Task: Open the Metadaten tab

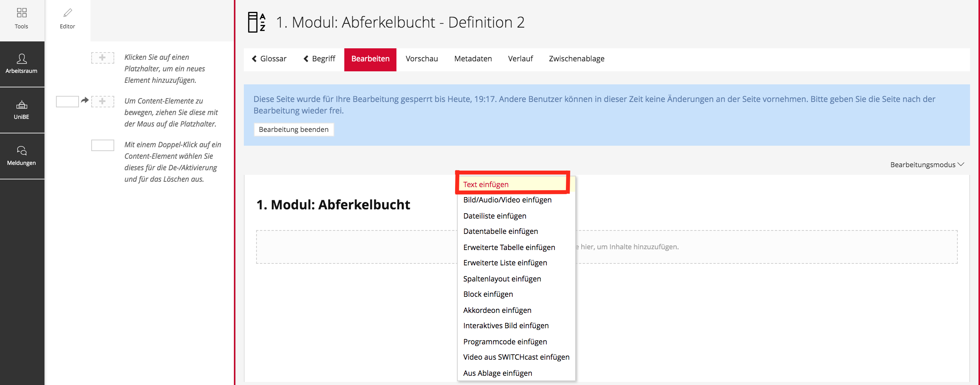Action: coord(473,59)
